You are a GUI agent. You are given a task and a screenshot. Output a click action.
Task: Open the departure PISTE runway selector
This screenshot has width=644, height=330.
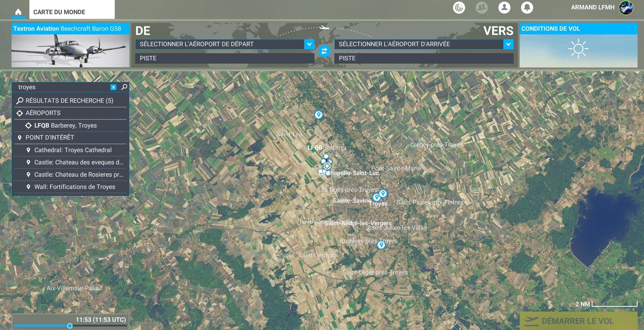coord(224,58)
